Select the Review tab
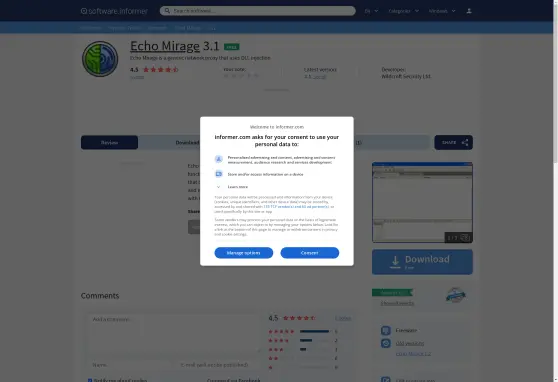558x382 pixels. tap(109, 142)
